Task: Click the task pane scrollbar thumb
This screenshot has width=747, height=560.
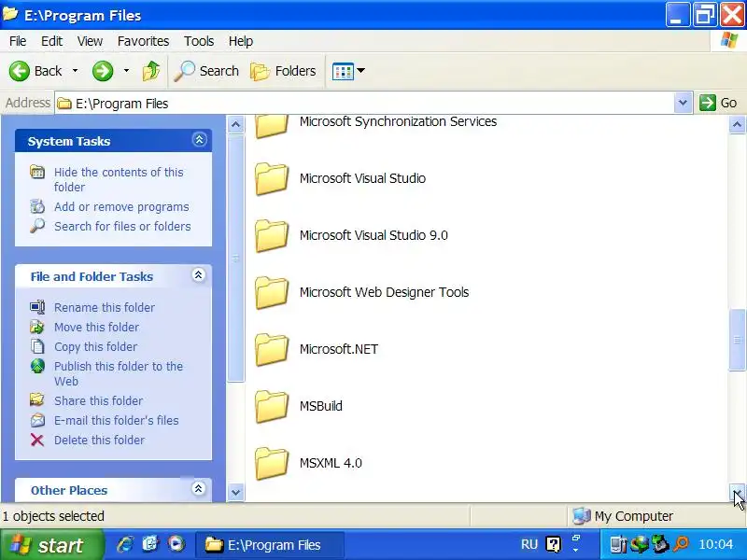Action: [x=235, y=259]
